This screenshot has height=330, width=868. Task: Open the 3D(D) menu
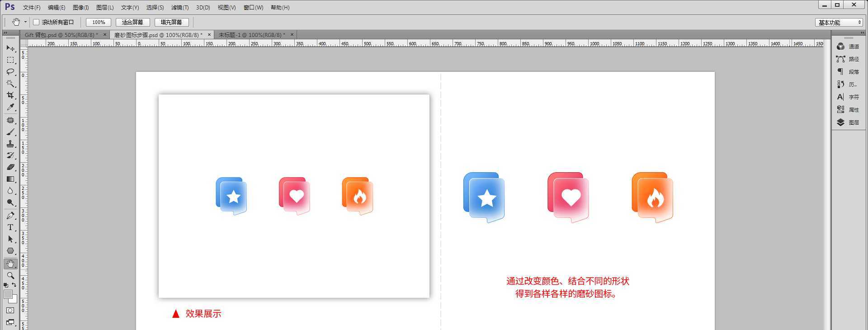203,8
